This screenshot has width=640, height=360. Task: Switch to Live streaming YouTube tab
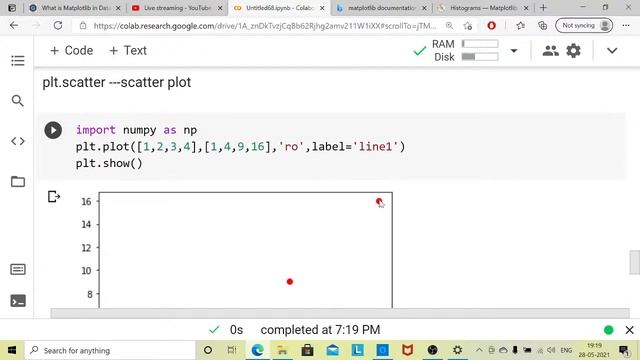pos(177,8)
